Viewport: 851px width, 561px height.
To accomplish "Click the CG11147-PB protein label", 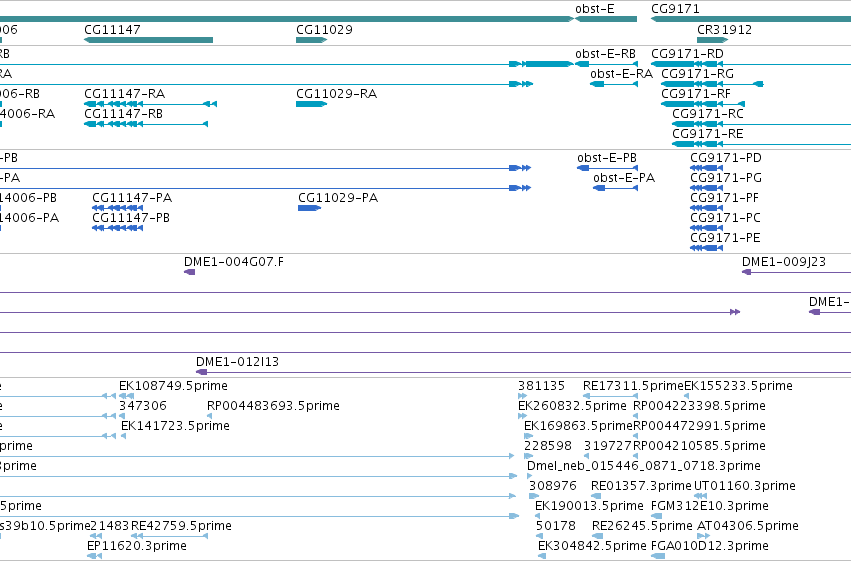I will click(x=131, y=218).
